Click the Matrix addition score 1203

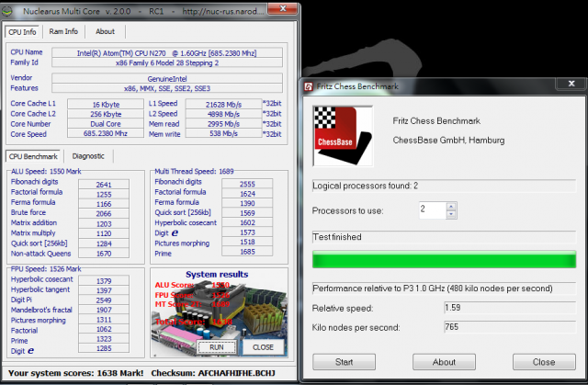point(104,223)
